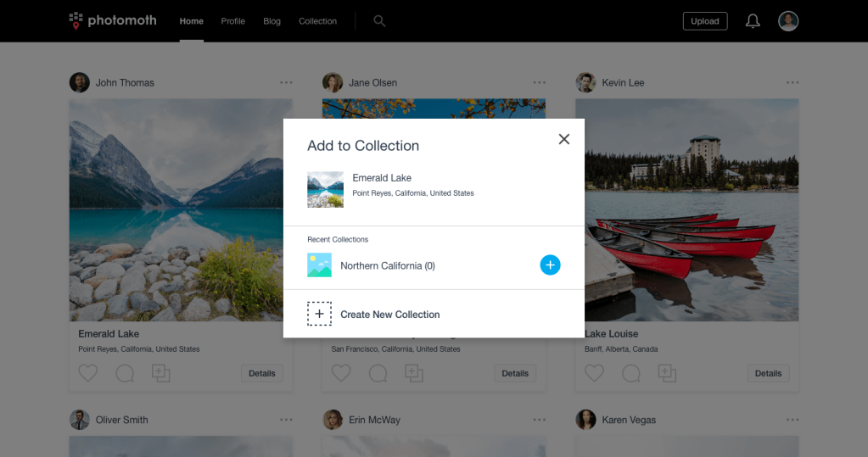Like the Lake Louise photo
The image size is (868, 457).
(595, 373)
